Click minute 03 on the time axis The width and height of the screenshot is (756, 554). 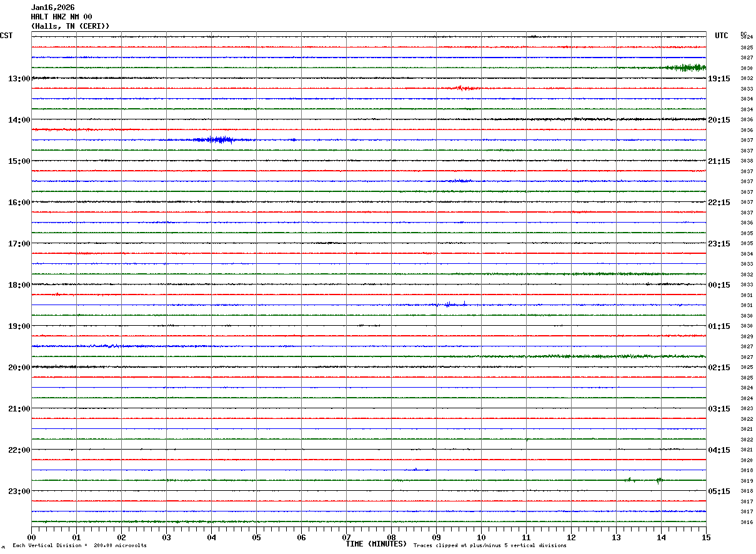[x=166, y=537]
